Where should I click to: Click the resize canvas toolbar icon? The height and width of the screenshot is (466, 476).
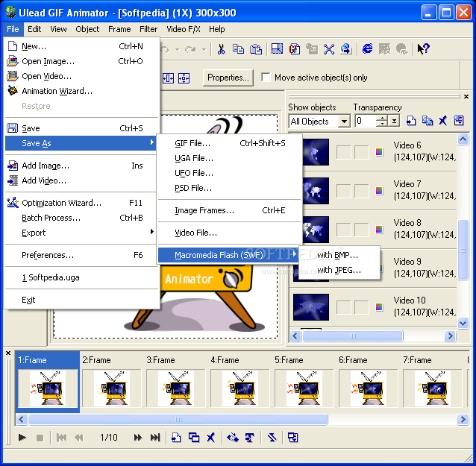tap(277, 49)
